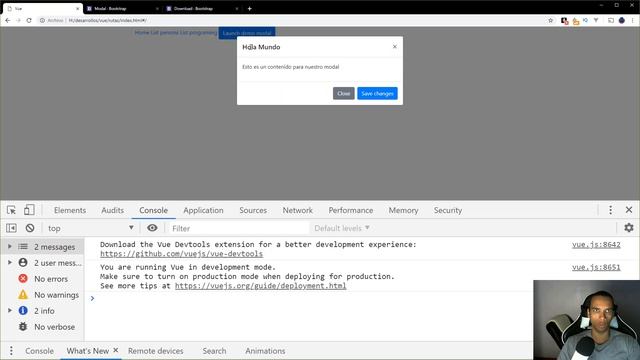Viewport: 640px width, 360px height.
Task: Select the No verbose filter row
Action: (x=42, y=327)
